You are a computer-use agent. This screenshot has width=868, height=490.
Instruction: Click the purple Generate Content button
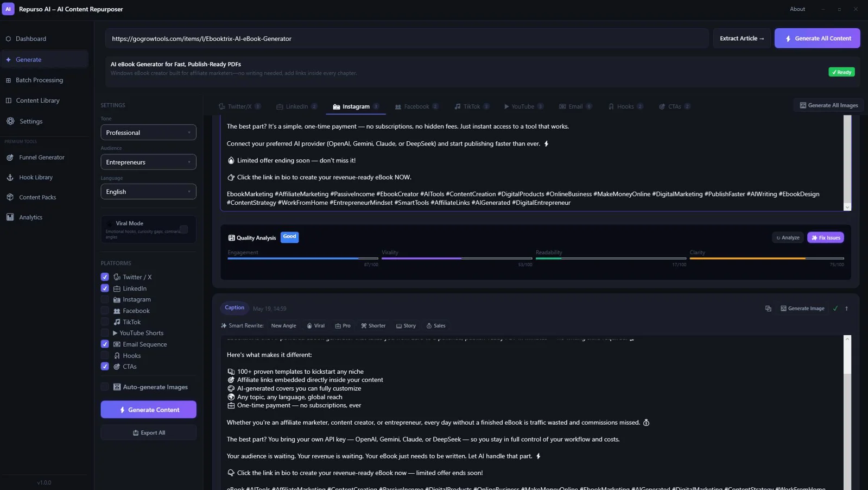(148, 410)
